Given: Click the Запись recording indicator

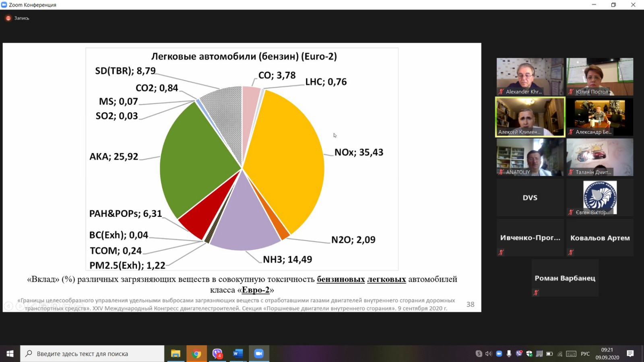Looking at the screenshot, I should click(16, 18).
